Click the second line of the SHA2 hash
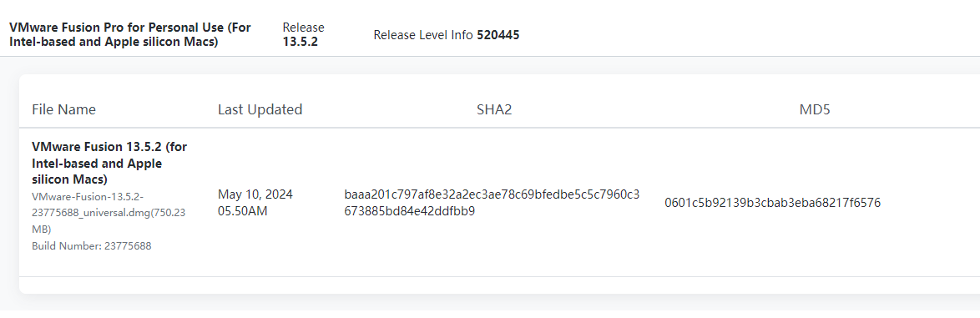The height and width of the screenshot is (318, 980). coord(409,211)
